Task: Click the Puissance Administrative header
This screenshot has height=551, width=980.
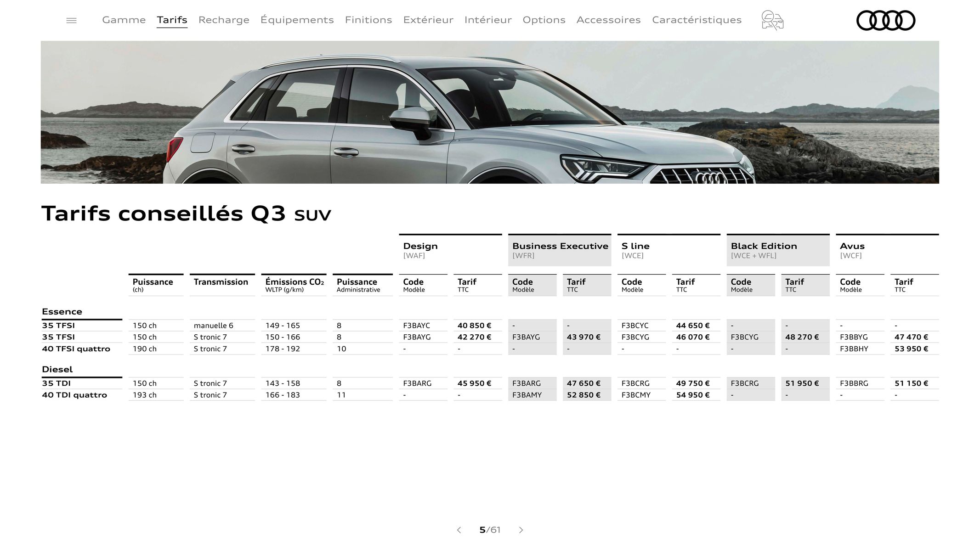Action: pos(363,285)
